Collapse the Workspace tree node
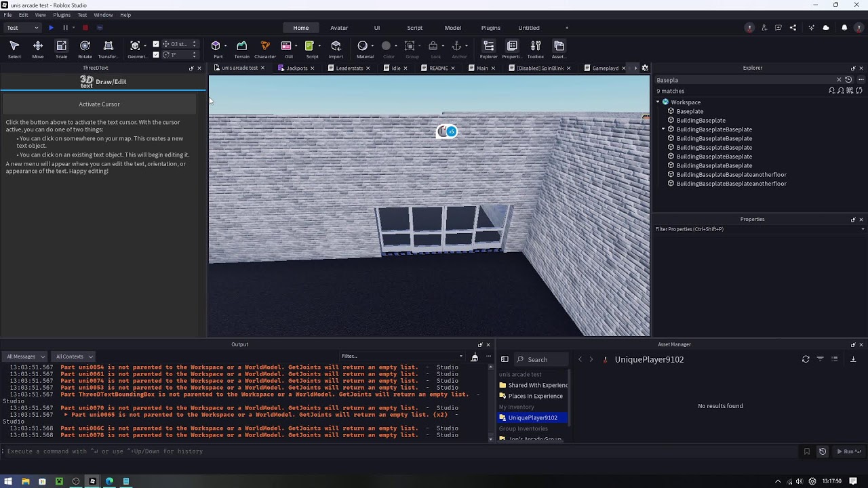This screenshot has width=868, height=488. click(658, 102)
